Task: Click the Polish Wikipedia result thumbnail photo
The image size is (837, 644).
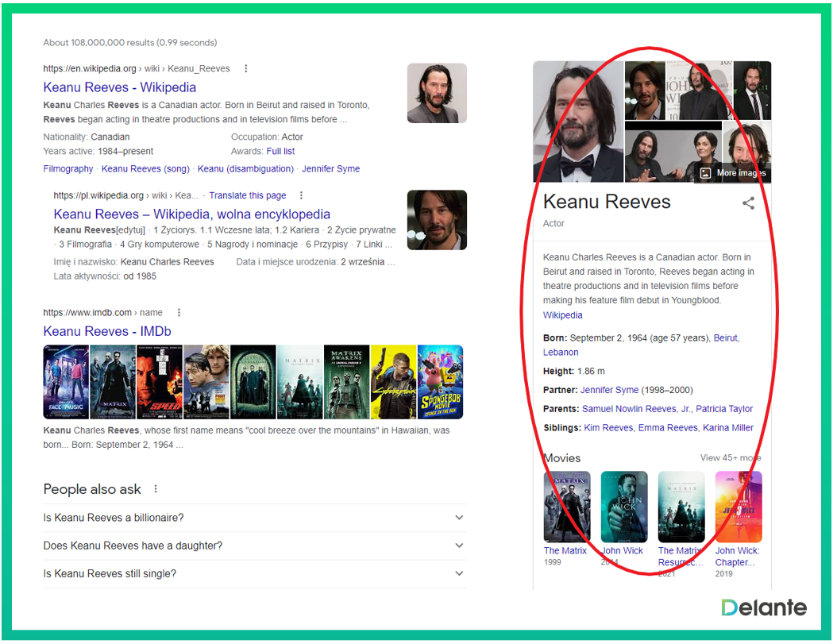Action: pos(437,220)
